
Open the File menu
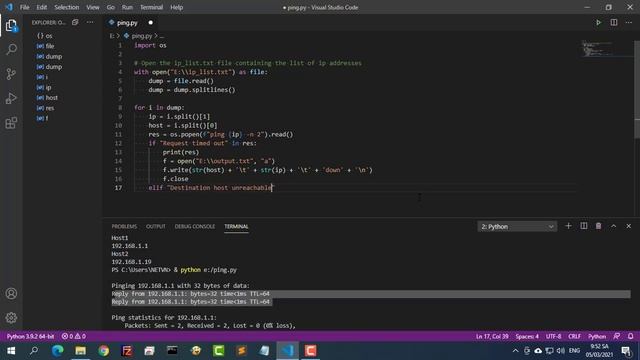click(24, 7)
